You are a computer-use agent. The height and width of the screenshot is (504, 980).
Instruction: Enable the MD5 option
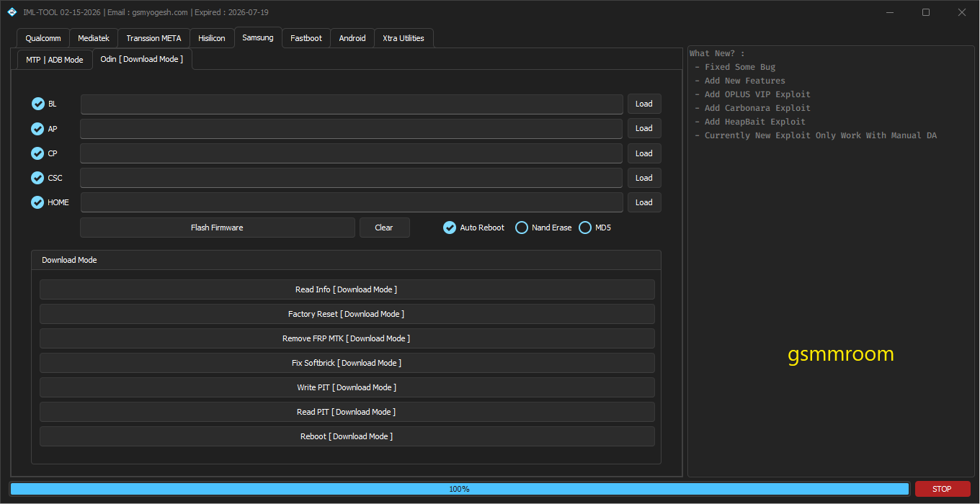coord(585,228)
